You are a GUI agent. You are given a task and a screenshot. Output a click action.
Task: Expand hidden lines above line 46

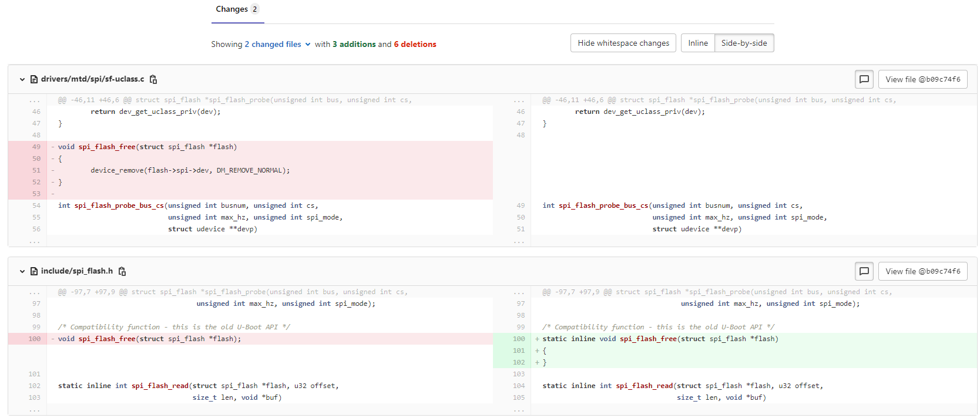pos(35,100)
